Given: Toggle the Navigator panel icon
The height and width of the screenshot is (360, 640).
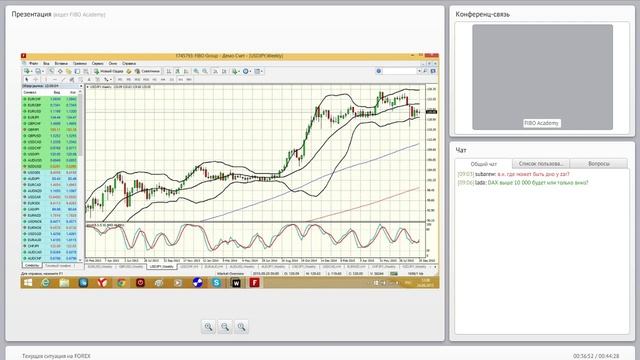Looking at the screenshot, I should 69,71.
